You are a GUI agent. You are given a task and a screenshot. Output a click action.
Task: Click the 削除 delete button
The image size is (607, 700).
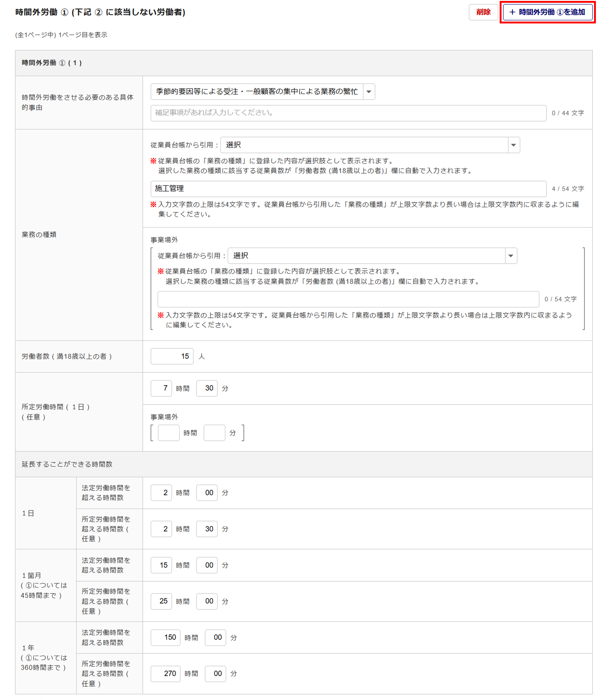(483, 12)
